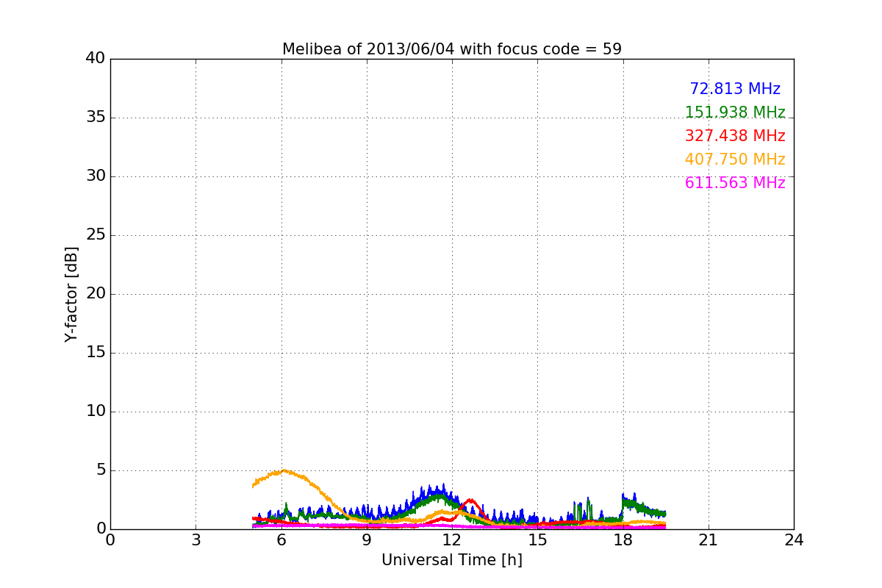This screenshot has width=882, height=588.
Task: Click y-axis tick value 10
Action: pyautogui.click(x=96, y=411)
